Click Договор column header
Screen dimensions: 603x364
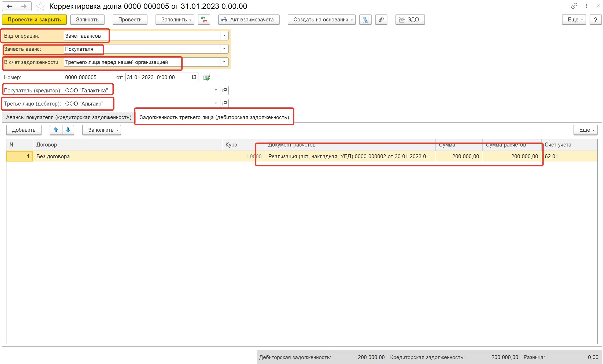tap(128, 145)
